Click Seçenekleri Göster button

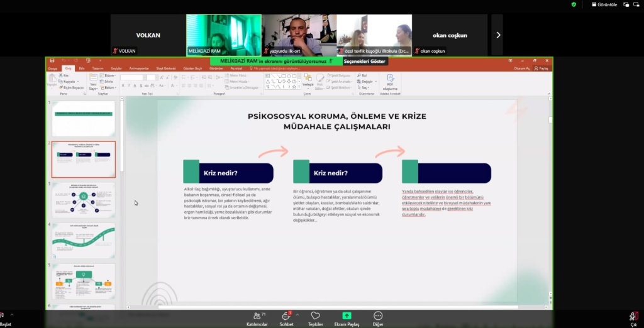[365, 61]
